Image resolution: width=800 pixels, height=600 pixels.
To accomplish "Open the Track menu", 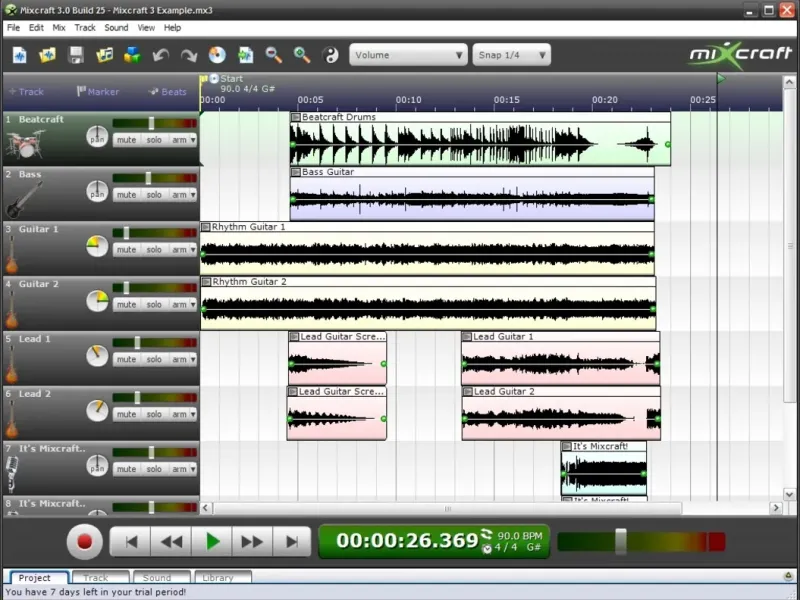I will pos(85,28).
